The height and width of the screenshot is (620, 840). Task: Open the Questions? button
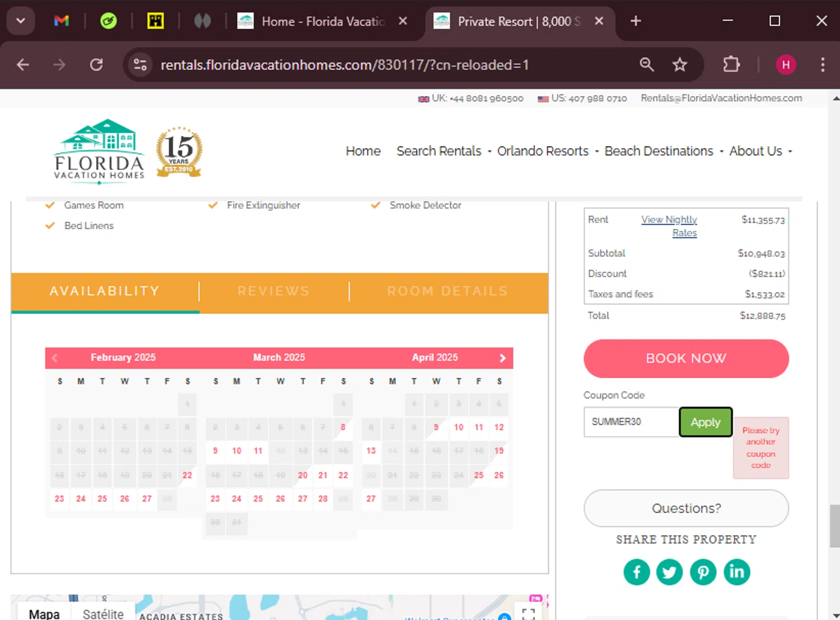(686, 508)
